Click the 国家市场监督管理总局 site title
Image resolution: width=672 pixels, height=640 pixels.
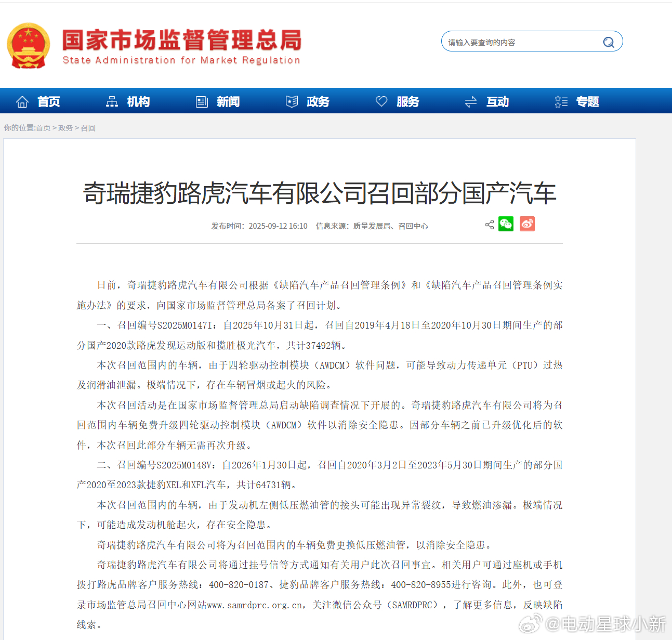pyautogui.click(x=181, y=40)
